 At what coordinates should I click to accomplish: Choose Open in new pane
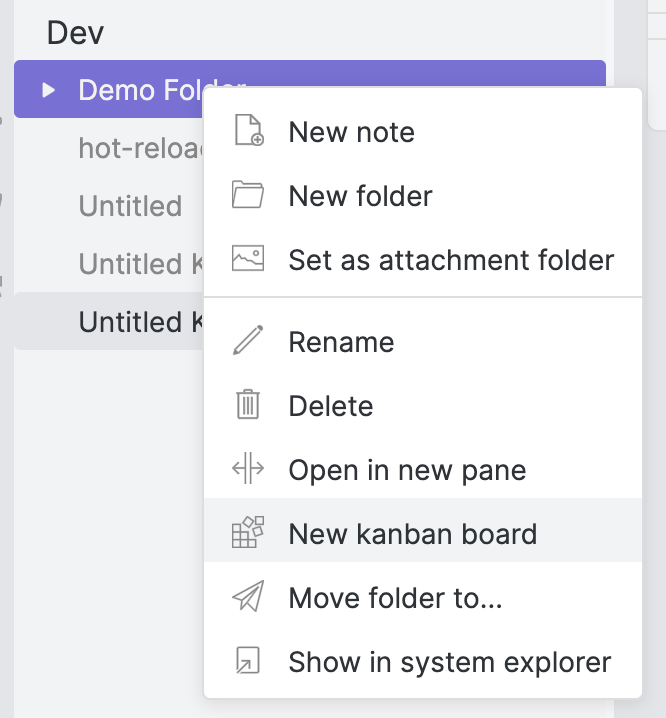[x=407, y=470]
